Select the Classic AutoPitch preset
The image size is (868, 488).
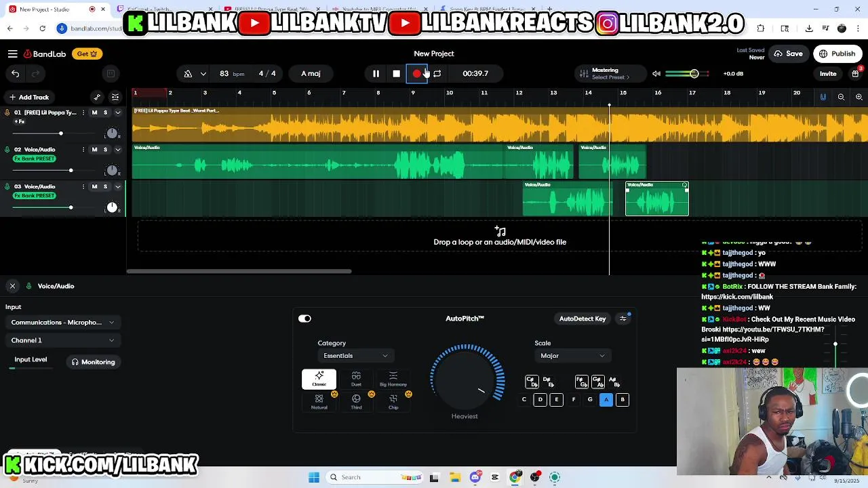319,379
